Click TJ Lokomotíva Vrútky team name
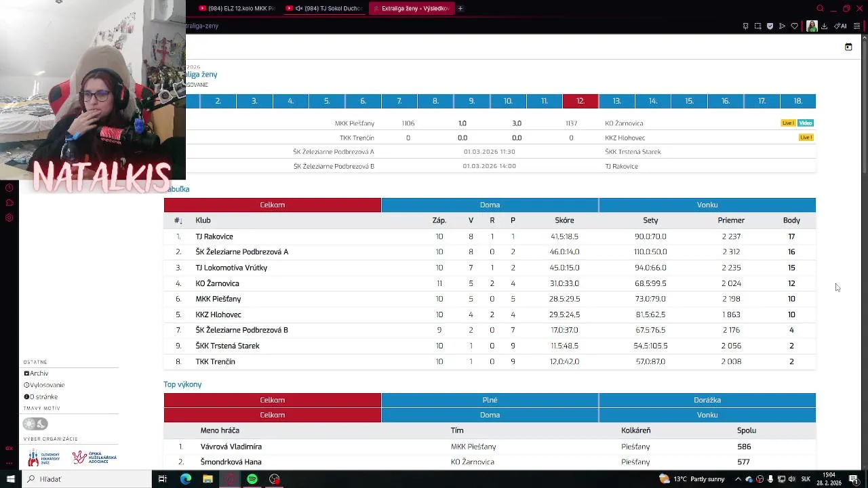Image resolution: width=868 pixels, height=488 pixels. [x=231, y=268]
